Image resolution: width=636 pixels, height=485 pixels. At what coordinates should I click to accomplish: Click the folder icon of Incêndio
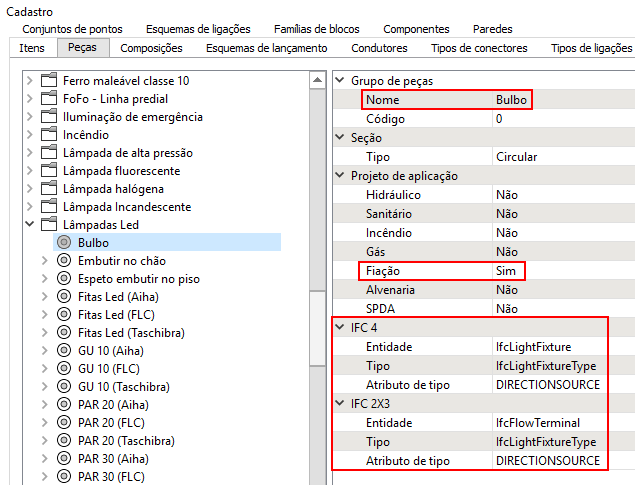click(49, 135)
